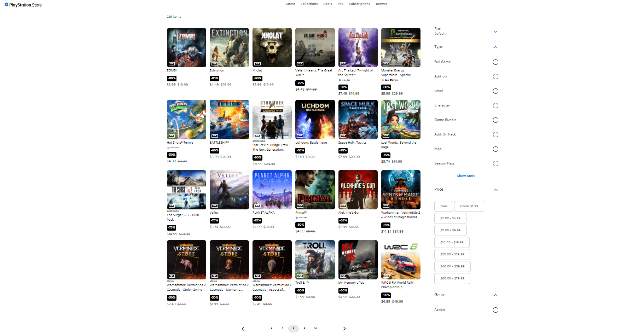The width and height of the screenshot is (644, 336).
Task: Collapse the Type filter section
Action: [x=495, y=47]
